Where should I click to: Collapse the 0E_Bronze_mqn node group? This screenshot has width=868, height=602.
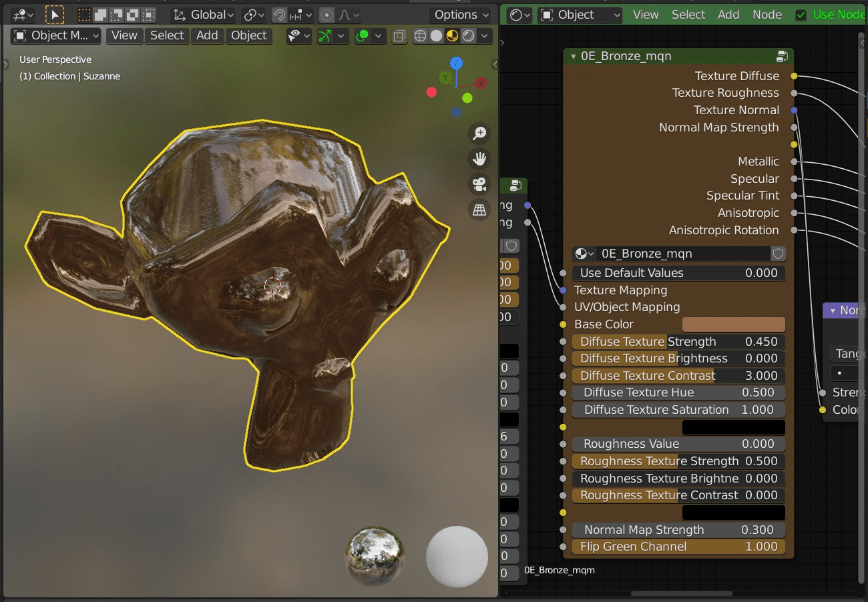573,57
